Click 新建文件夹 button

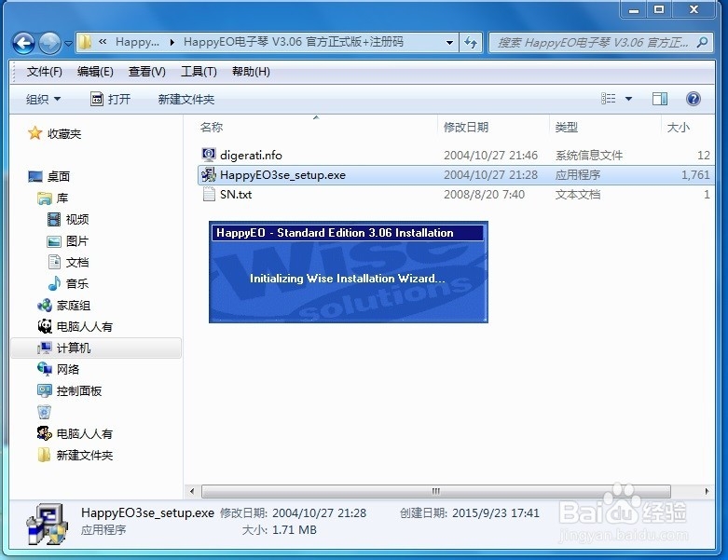click(186, 100)
